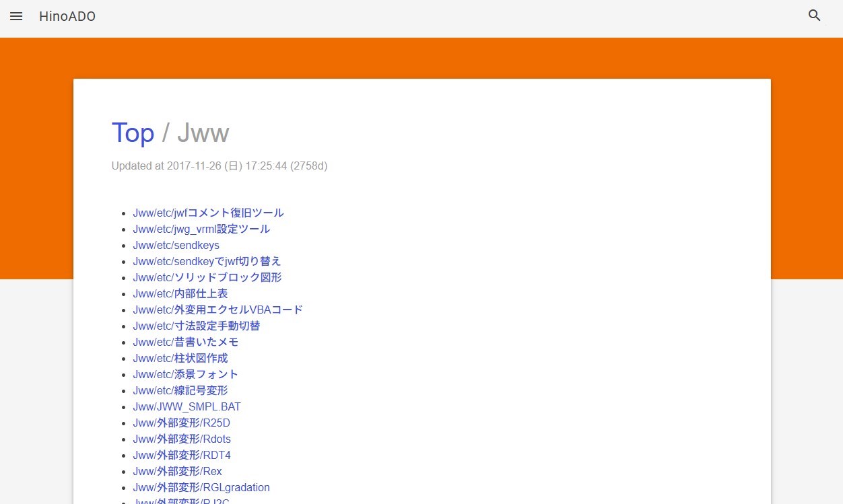Follow the Jww/外部変形/Rex link
This screenshot has height=504, width=843.
178,471
